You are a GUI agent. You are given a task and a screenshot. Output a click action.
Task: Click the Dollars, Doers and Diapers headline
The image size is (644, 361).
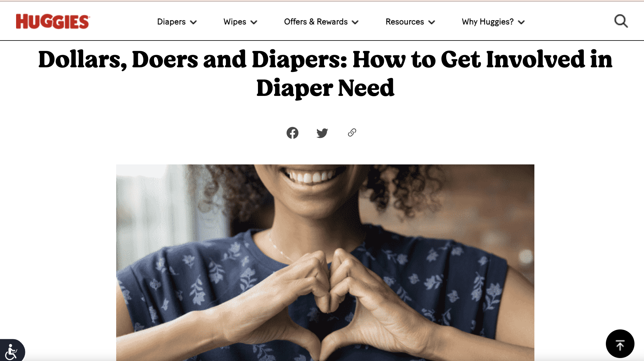[x=325, y=74]
